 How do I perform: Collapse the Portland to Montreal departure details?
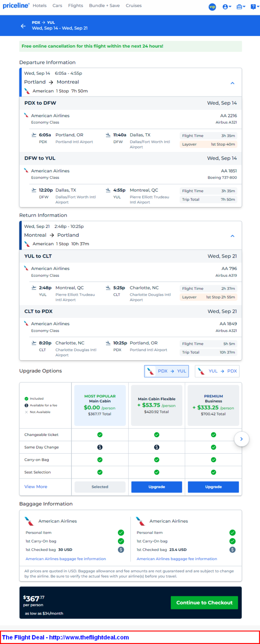coord(232,83)
